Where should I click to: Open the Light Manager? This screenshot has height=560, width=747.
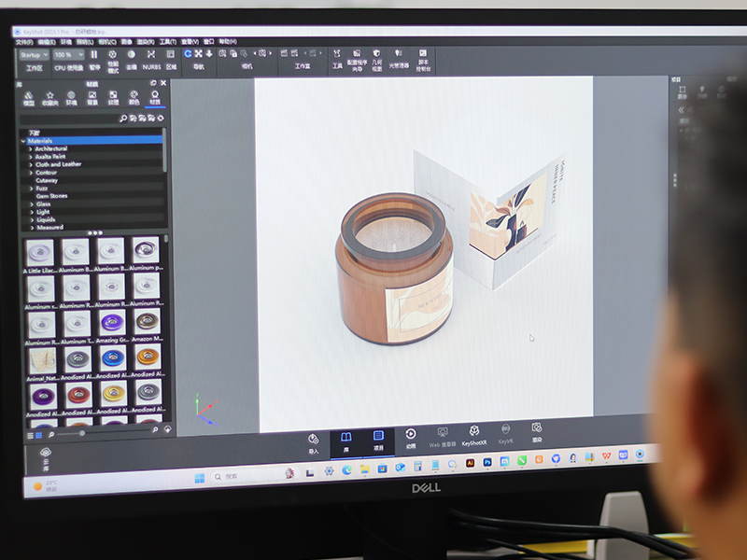tap(399, 59)
